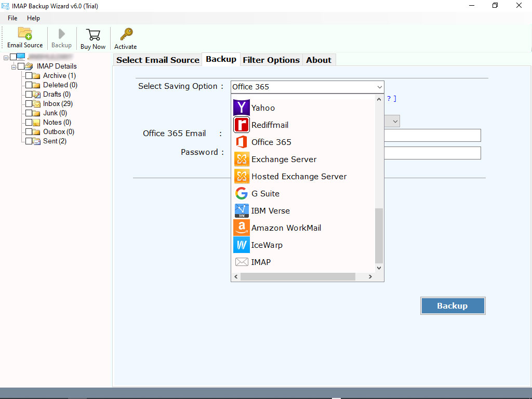Switch to the Backup tab
This screenshot has height=399, width=532.
click(x=221, y=59)
